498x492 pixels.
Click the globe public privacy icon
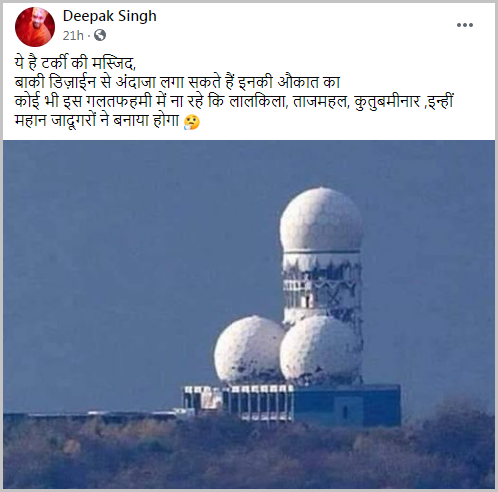click(100, 35)
